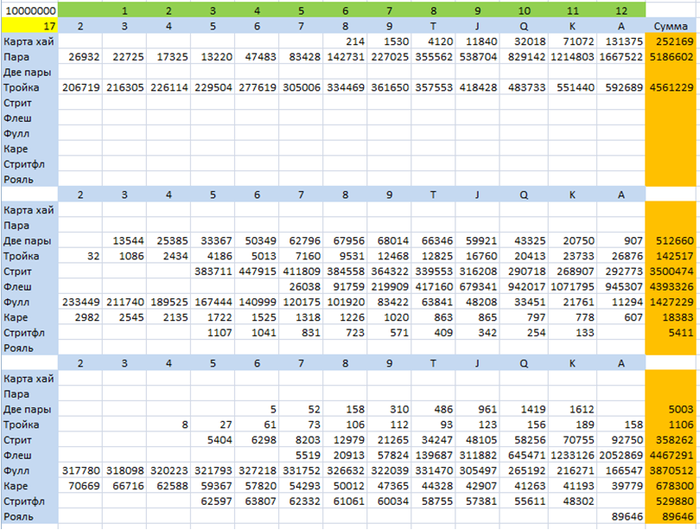Viewport: 700px width, 530px height.
Task: Select the first Карта хай row label
Action: click(x=29, y=42)
